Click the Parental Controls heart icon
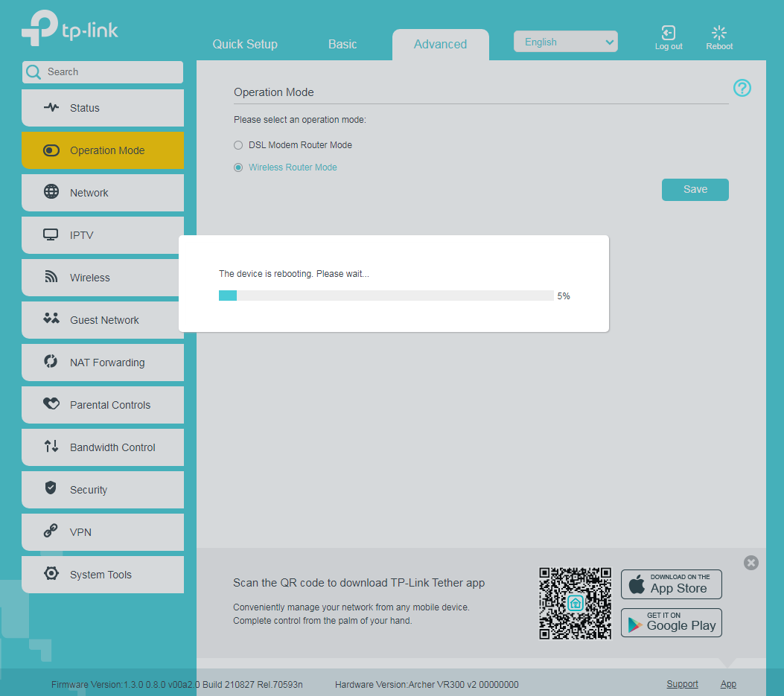 (x=51, y=403)
